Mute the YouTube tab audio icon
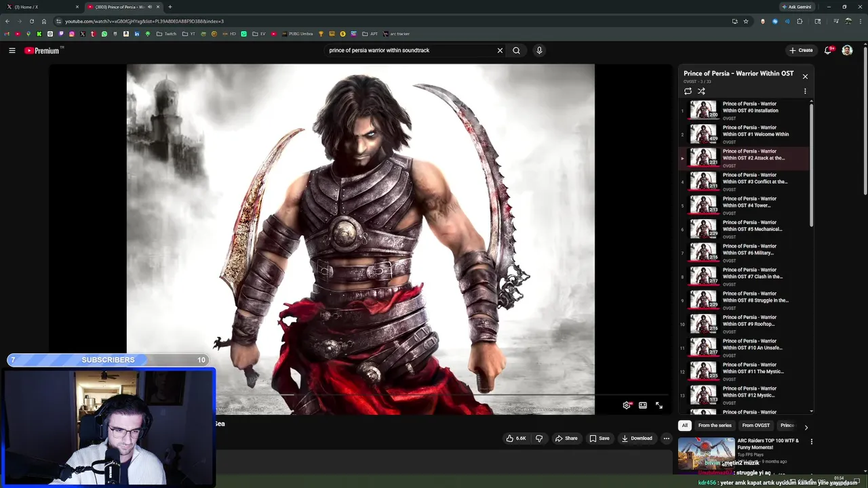The height and width of the screenshot is (488, 868). [150, 7]
